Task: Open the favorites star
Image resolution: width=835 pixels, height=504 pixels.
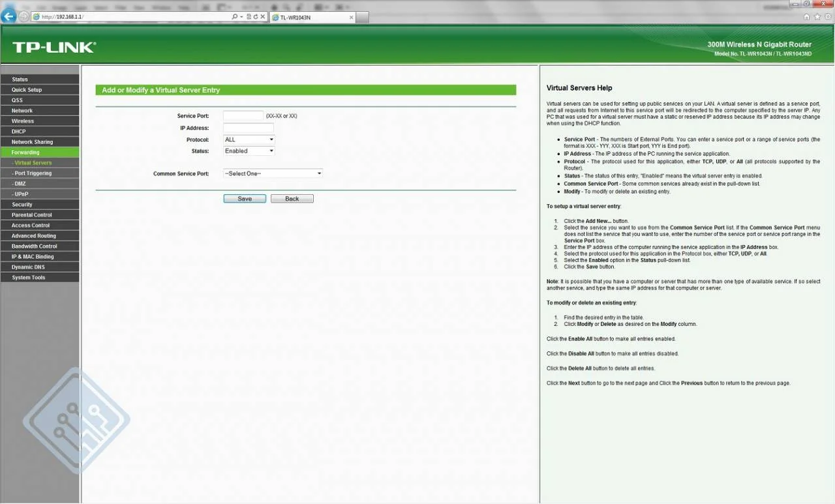Action: point(817,17)
